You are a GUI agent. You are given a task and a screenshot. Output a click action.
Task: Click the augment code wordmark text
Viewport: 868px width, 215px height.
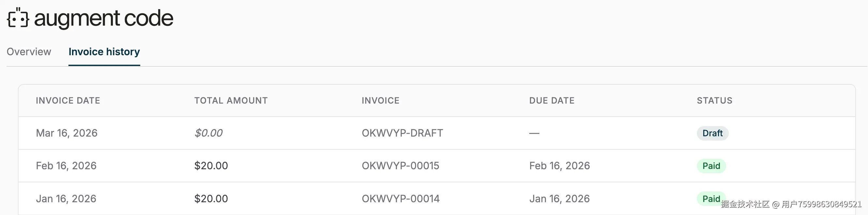click(103, 18)
